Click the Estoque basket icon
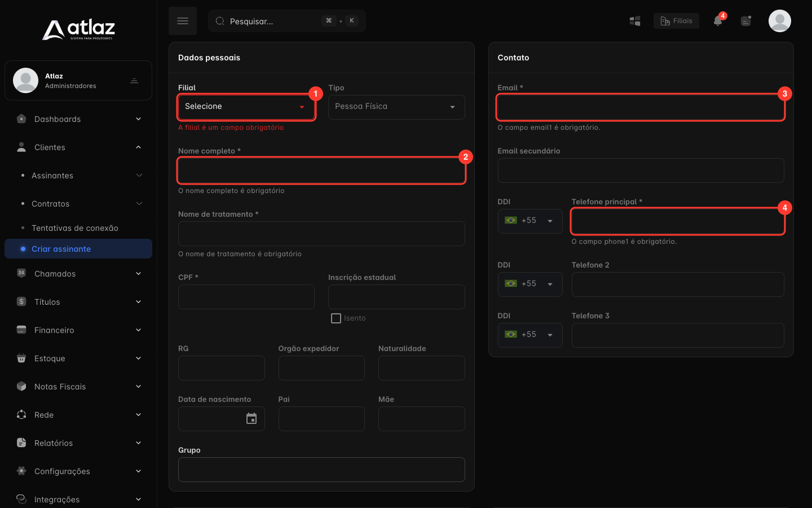Image resolution: width=812 pixels, height=508 pixels. pyautogui.click(x=21, y=358)
